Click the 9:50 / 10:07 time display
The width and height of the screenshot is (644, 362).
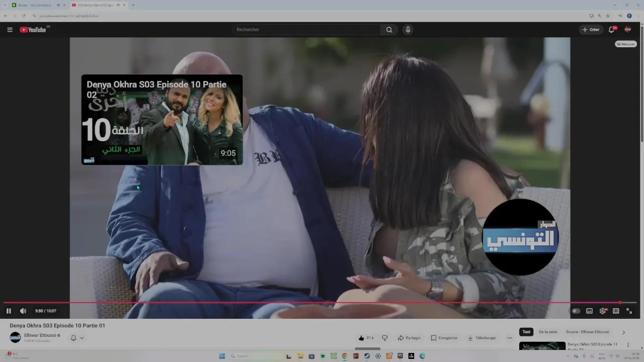pyautogui.click(x=46, y=311)
